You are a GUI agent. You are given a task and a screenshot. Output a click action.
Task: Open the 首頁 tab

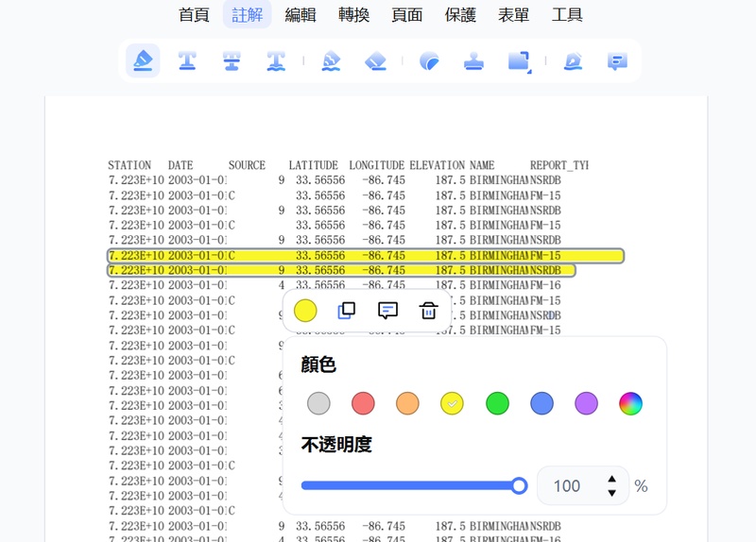(194, 14)
